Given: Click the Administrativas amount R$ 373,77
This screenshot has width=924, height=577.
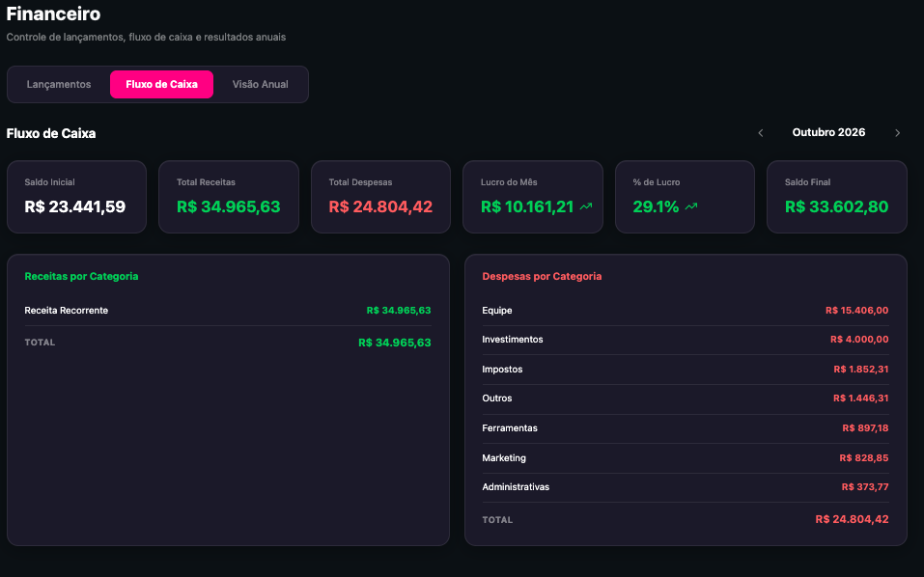Looking at the screenshot, I should (x=865, y=487).
